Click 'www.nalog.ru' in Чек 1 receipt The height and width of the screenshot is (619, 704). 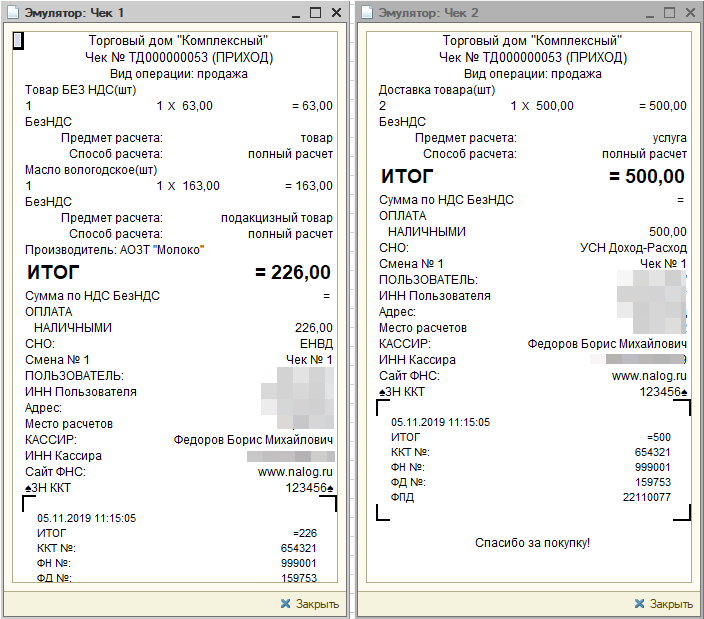pos(295,472)
